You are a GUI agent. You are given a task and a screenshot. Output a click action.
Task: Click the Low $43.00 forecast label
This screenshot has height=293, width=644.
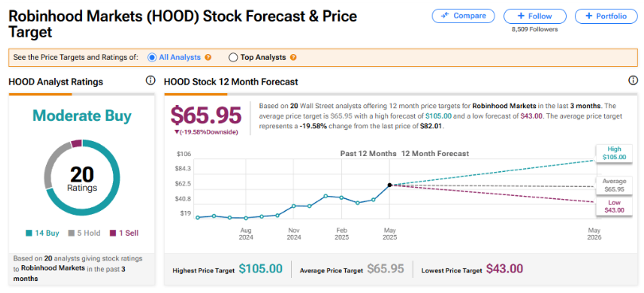[614, 206]
